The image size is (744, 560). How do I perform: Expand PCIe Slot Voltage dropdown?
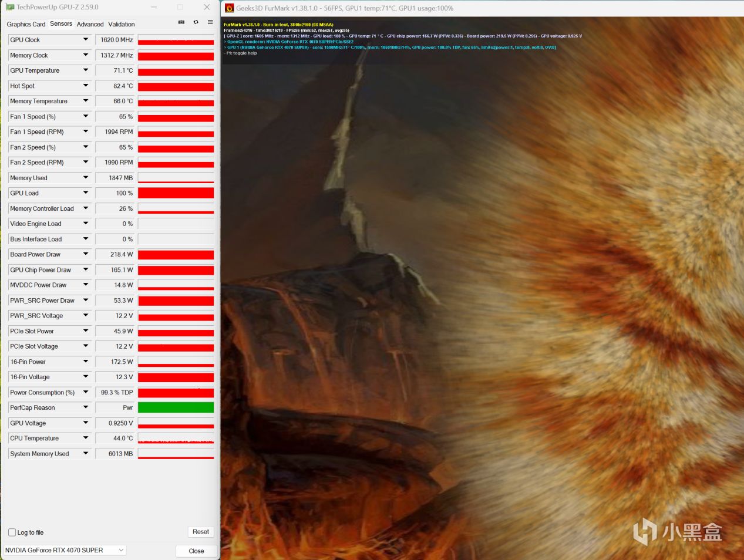tap(86, 346)
